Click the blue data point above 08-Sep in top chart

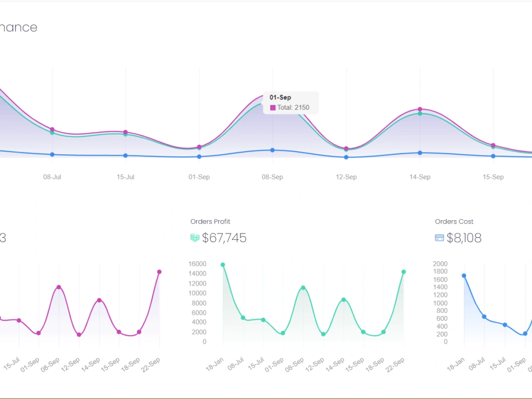pos(272,150)
